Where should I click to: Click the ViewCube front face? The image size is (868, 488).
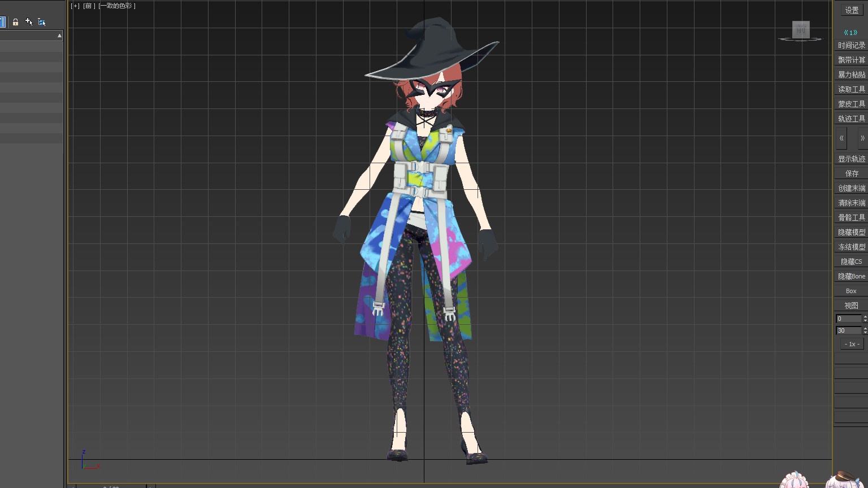[x=801, y=29]
